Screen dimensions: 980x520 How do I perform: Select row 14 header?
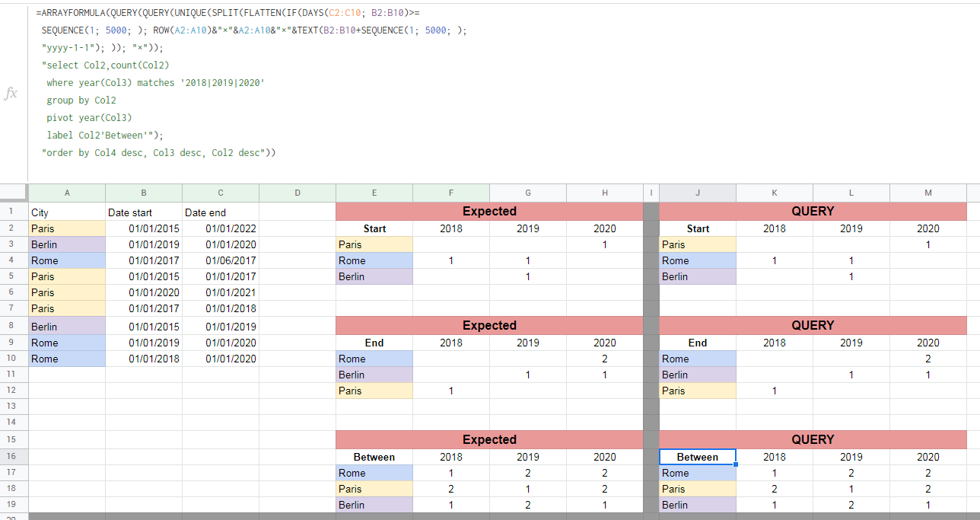click(14, 423)
